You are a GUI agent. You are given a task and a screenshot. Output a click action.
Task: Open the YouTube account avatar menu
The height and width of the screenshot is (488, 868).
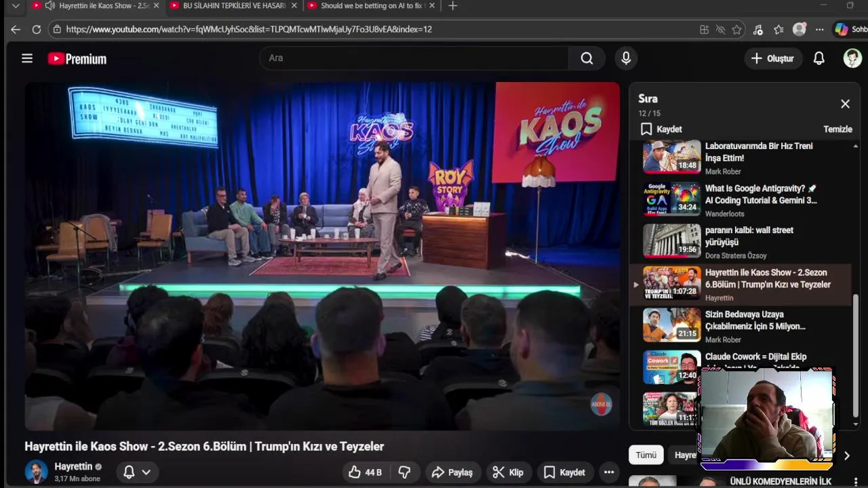[852, 58]
